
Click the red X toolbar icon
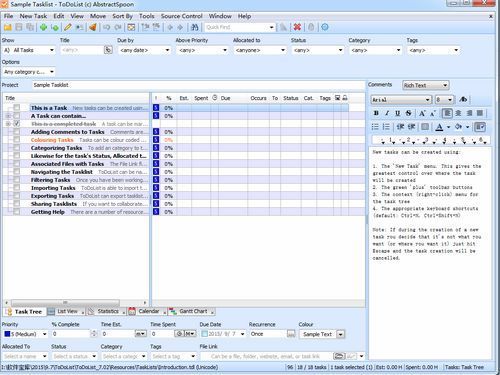click(297, 27)
